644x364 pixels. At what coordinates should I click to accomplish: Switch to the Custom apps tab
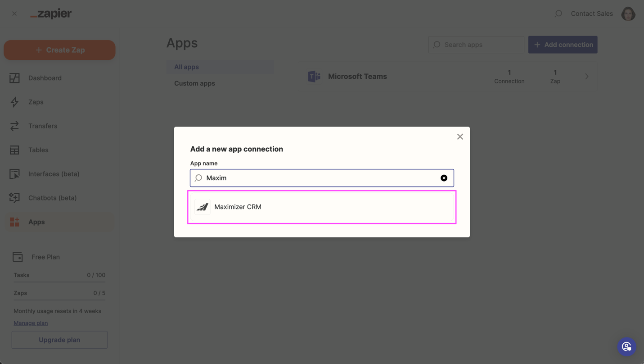coord(194,83)
